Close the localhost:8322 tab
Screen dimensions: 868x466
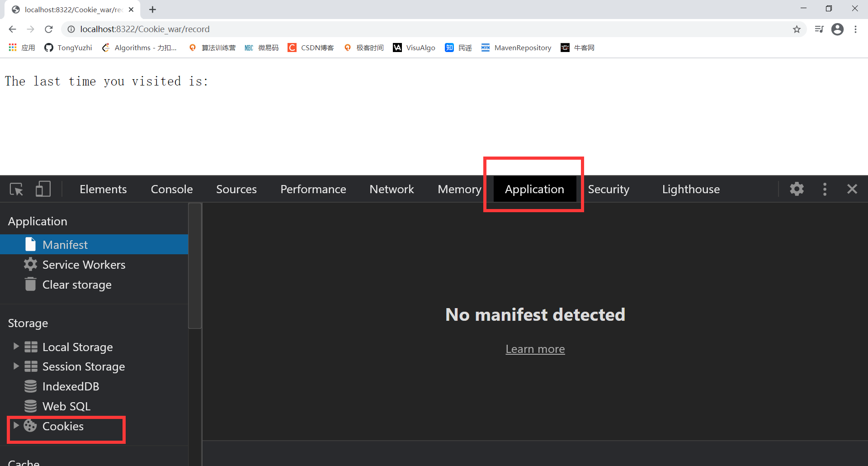click(131, 10)
